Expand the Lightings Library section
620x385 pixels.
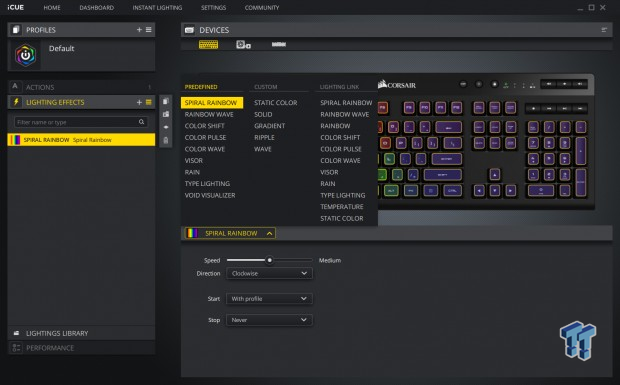(81, 333)
